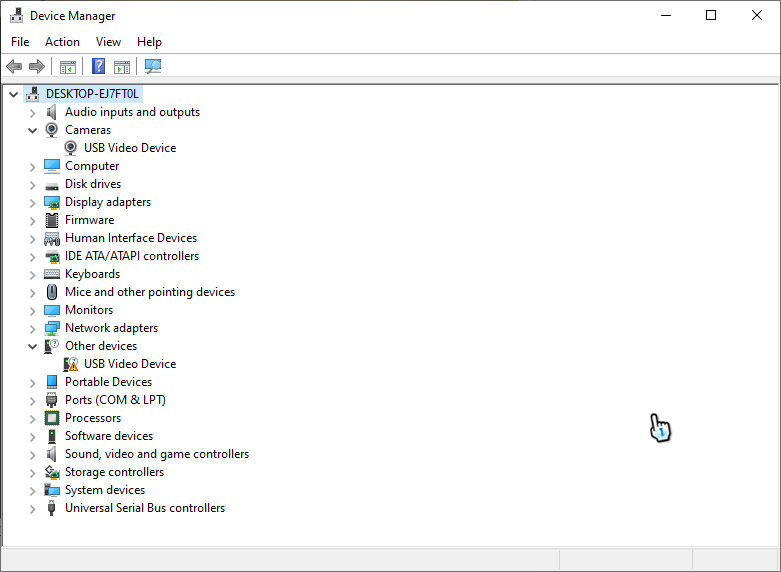Screen dimensions: 781x572
Task: Click the Computer category monitor icon
Action: (52, 166)
